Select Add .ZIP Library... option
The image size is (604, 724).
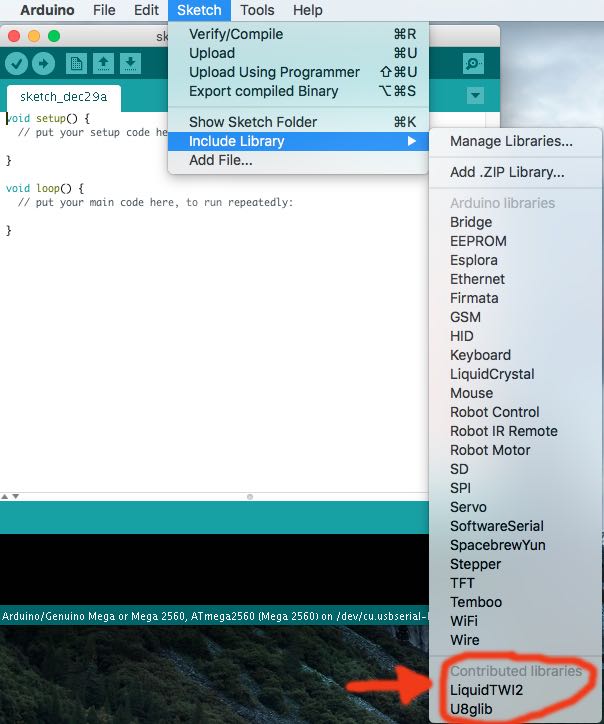click(x=507, y=172)
